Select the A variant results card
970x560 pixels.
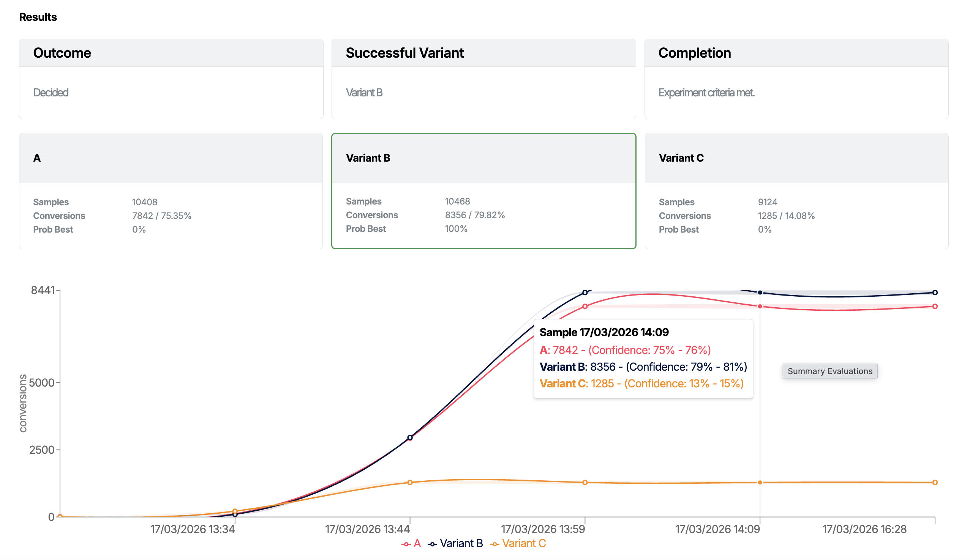pos(171,191)
